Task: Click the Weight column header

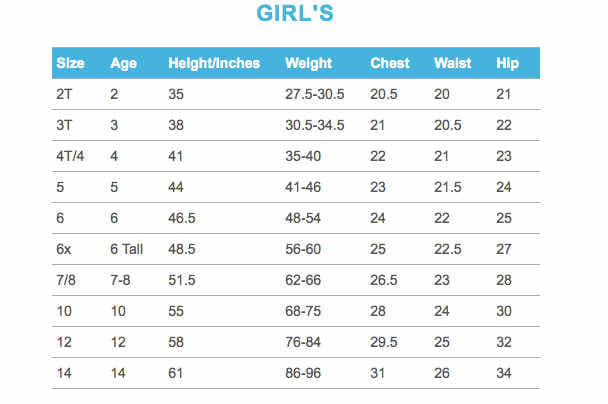Action: click(x=308, y=64)
